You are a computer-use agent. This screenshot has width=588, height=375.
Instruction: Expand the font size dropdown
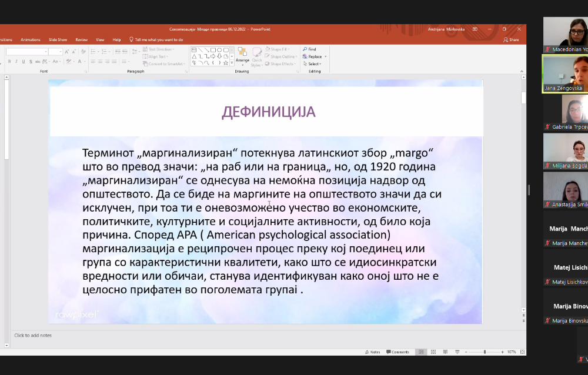point(60,52)
